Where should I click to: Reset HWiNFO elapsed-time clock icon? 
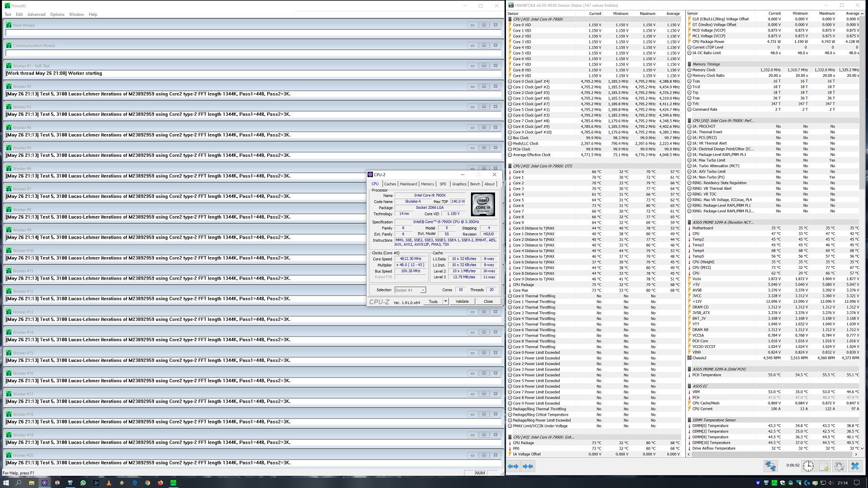pyautogui.click(x=808, y=466)
